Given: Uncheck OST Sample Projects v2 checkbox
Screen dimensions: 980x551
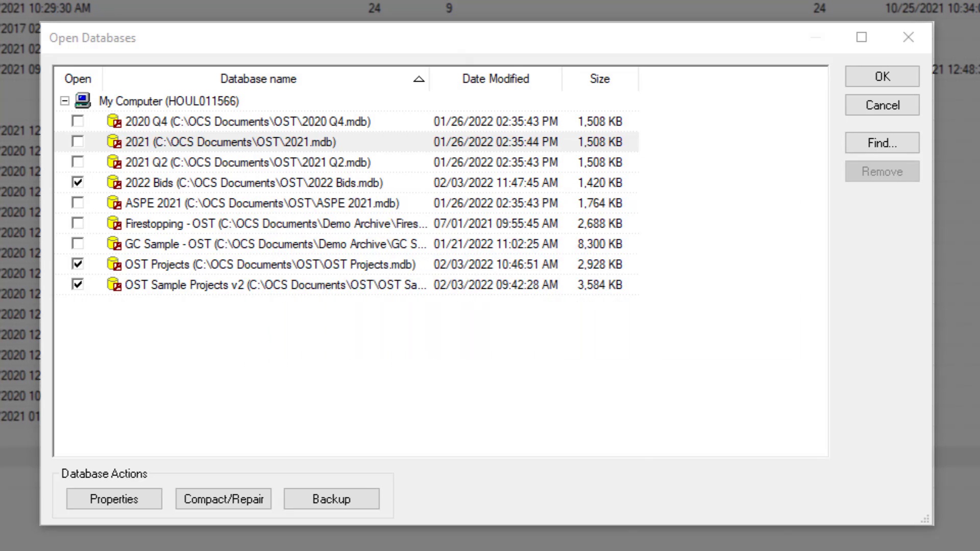Looking at the screenshot, I should click(78, 284).
